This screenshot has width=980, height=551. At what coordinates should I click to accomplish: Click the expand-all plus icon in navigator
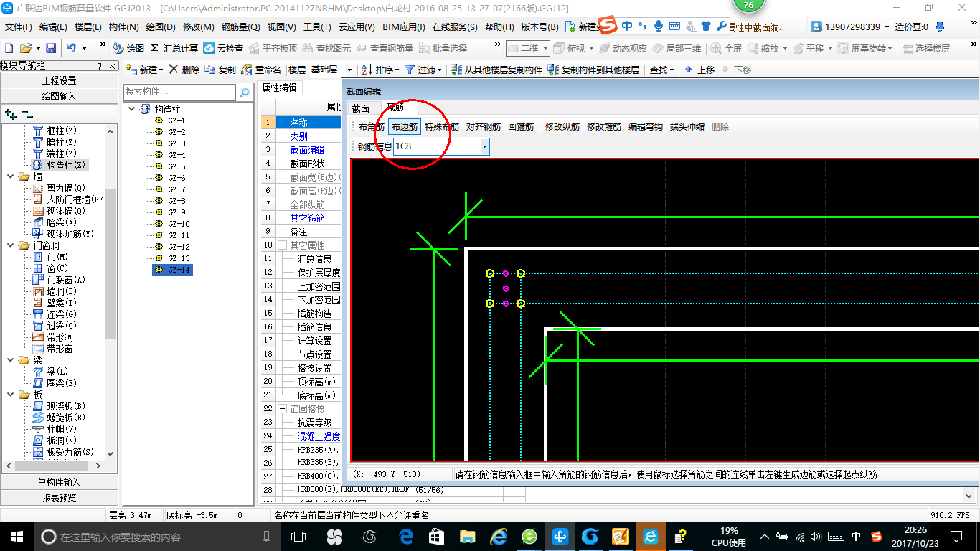tap(11, 113)
